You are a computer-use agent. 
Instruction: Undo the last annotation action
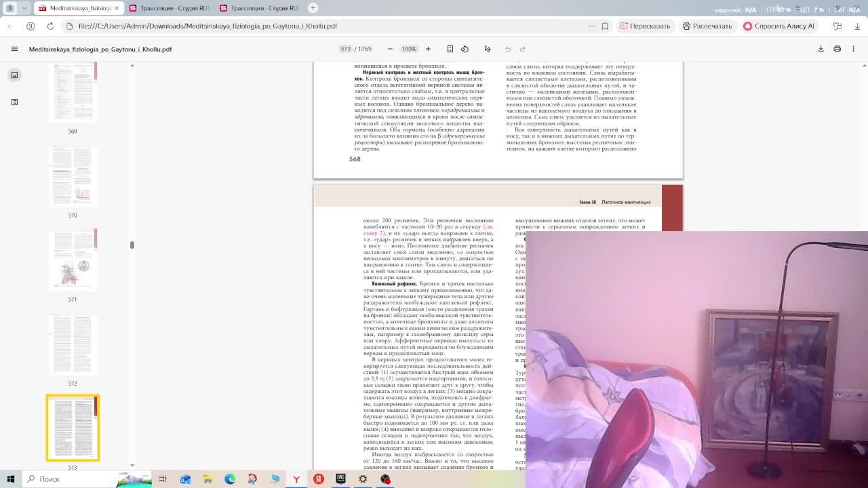click(508, 49)
